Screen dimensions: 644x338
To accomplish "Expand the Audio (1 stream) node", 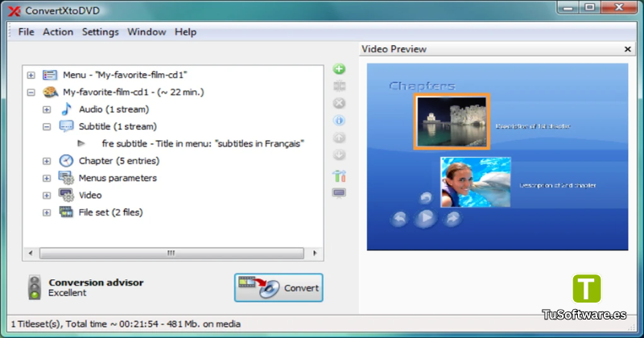I will 47,109.
